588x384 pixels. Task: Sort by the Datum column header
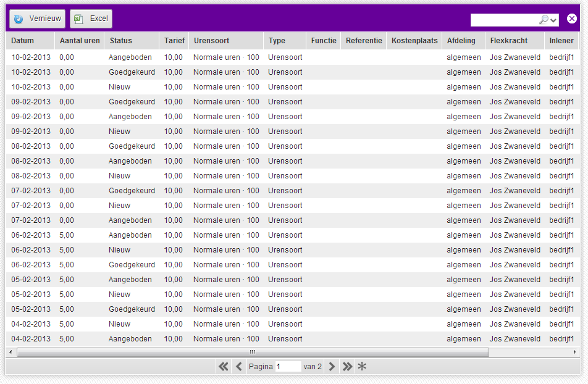(30, 41)
